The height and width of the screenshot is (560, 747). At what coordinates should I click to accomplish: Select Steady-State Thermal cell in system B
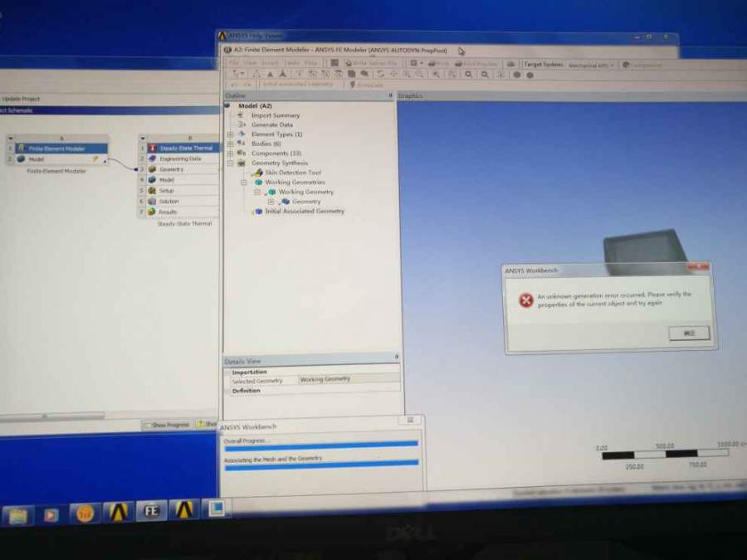coord(183,149)
